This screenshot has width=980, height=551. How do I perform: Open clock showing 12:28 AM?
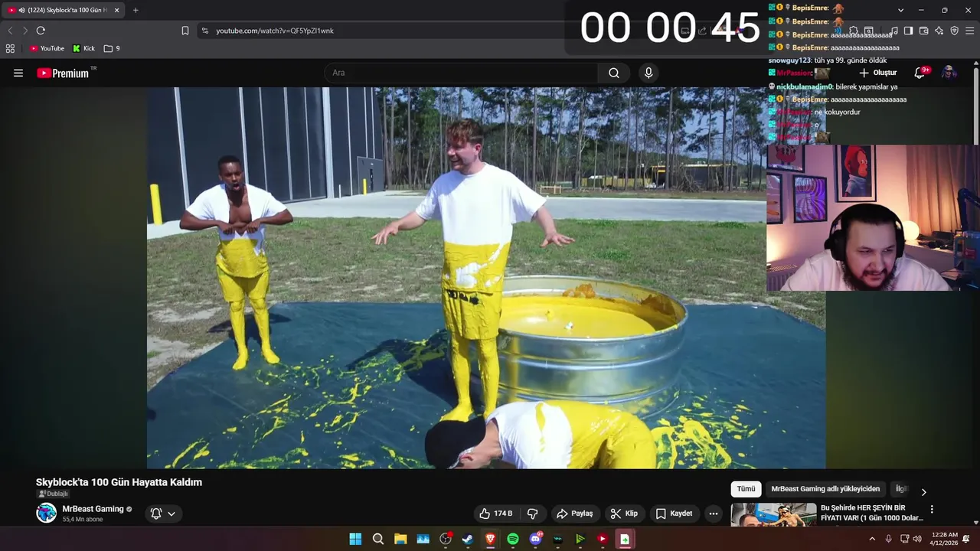click(x=944, y=539)
